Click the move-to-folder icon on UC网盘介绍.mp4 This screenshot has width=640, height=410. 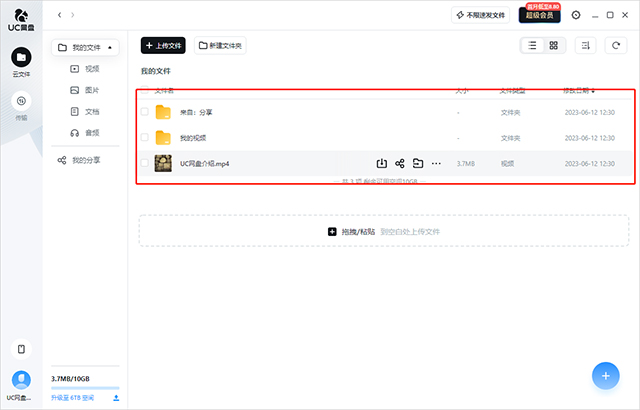click(418, 163)
